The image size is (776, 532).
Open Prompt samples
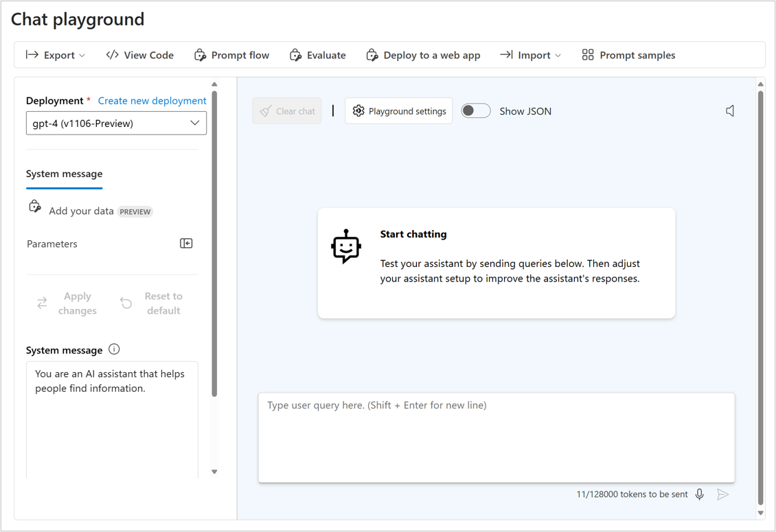[628, 55]
